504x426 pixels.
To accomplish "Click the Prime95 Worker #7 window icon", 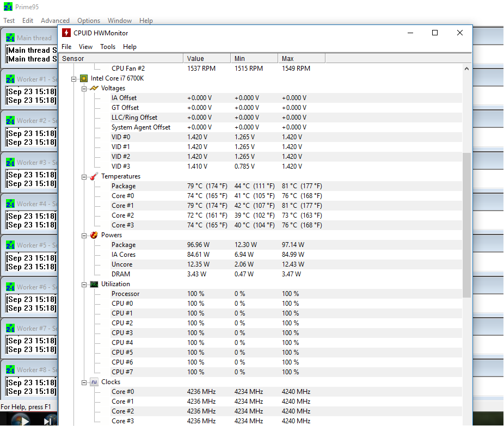I will pyautogui.click(x=10, y=329).
